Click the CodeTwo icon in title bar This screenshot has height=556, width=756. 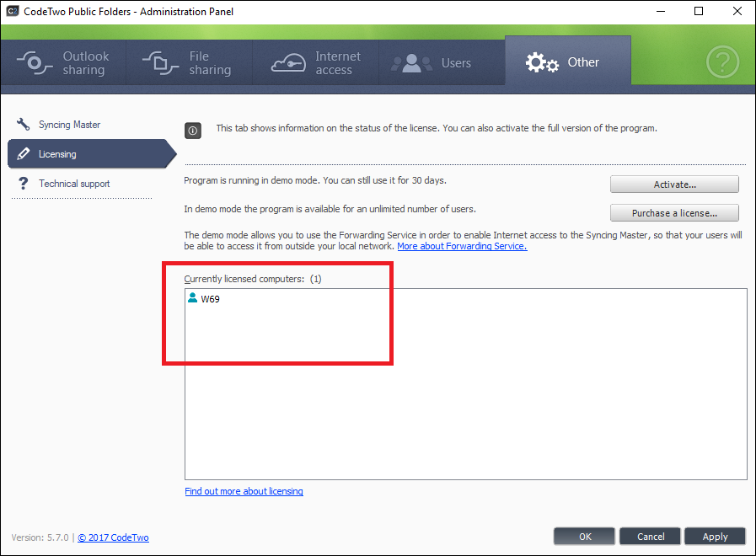pyautogui.click(x=12, y=11)
